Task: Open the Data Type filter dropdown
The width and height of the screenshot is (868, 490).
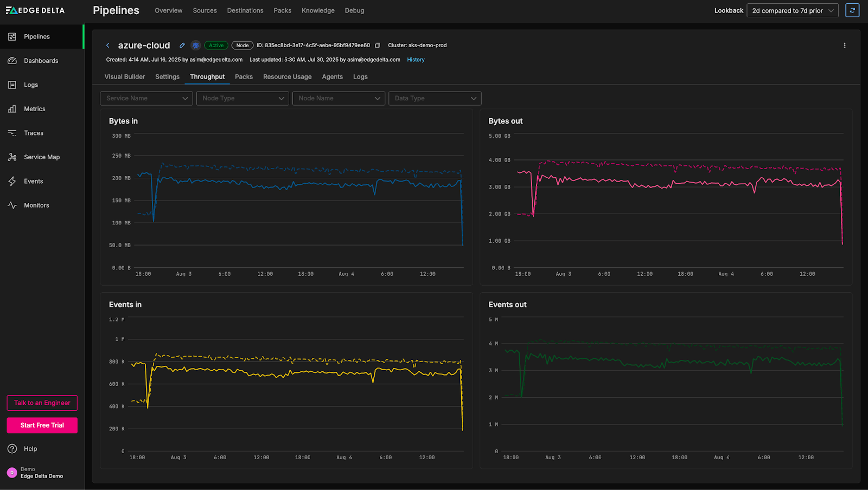Action: click(435, 98)
